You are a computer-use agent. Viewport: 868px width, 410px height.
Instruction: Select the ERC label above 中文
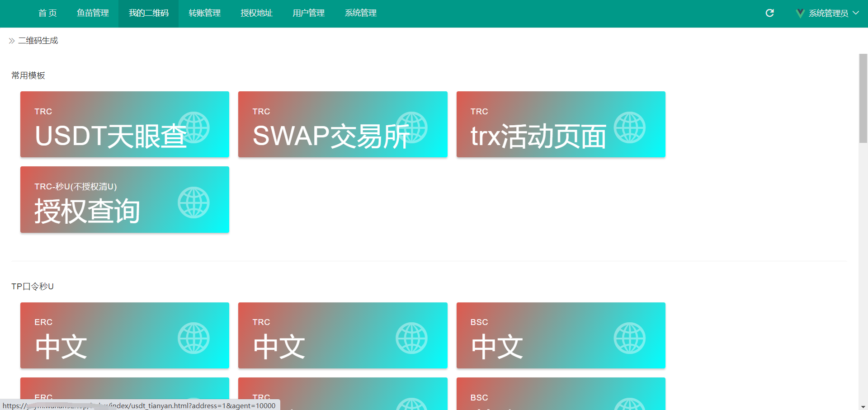pyautogui.click(x=43, y=322)
